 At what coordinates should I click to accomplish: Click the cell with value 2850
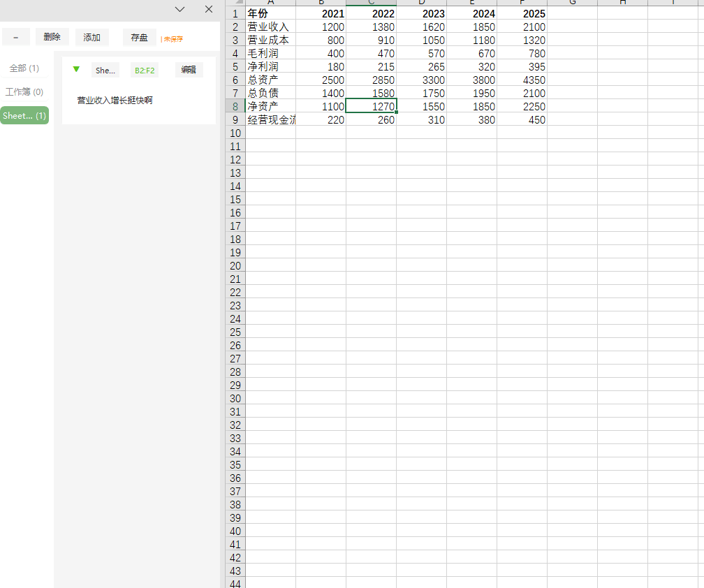tap(372, 80)
